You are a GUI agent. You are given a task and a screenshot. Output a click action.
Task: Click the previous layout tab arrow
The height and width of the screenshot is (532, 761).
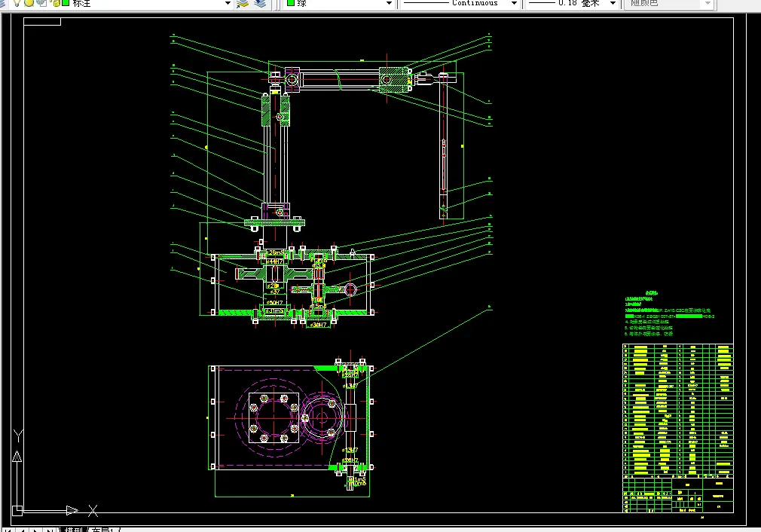[22, 530]
